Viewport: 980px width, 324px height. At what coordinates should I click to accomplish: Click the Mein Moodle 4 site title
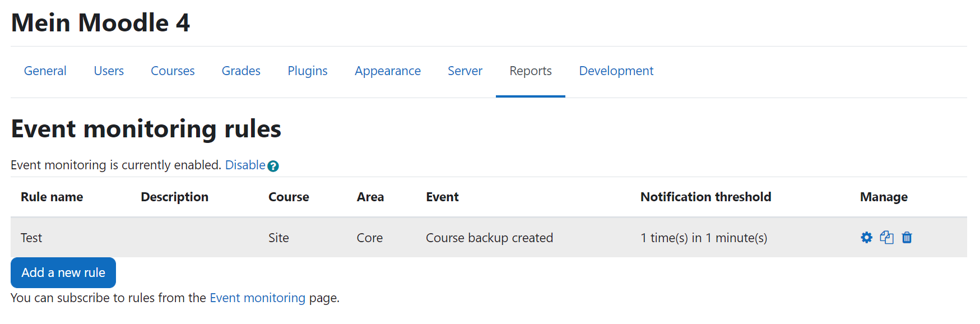point(100,23)
